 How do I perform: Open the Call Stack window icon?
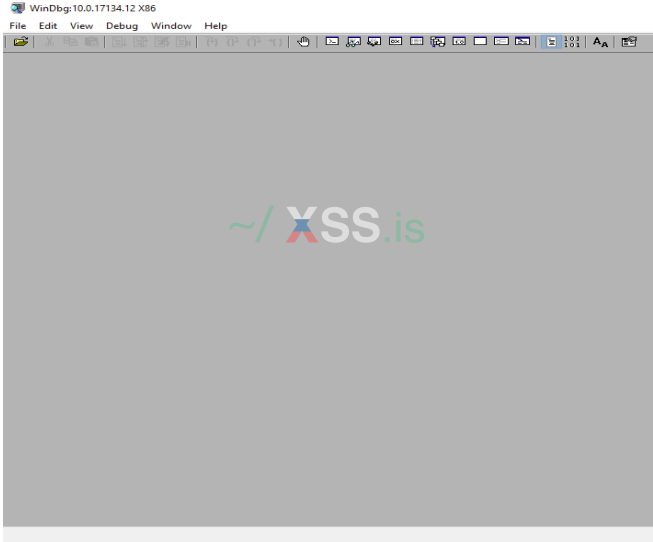click(x=438, y=42)
